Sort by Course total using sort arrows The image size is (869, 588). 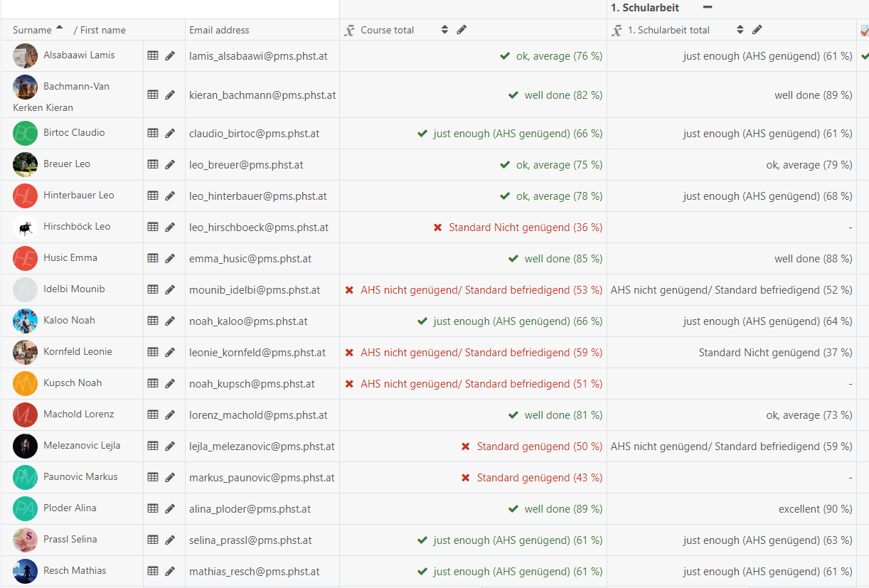[x=444, y=30]
